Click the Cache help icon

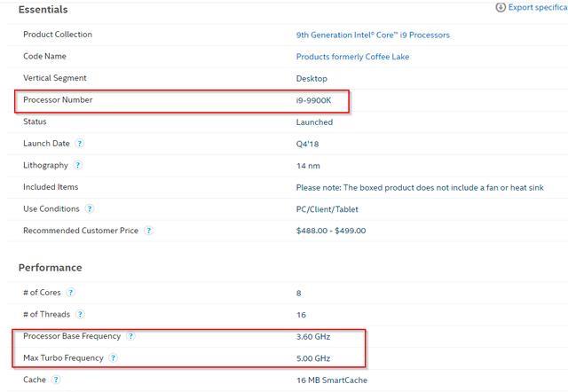click(56, 380)
